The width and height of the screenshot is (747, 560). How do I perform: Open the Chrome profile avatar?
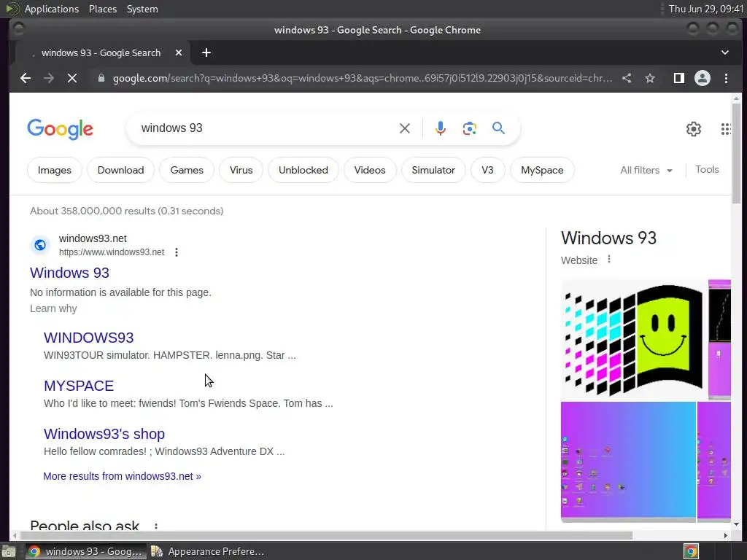tap(703, 78)
